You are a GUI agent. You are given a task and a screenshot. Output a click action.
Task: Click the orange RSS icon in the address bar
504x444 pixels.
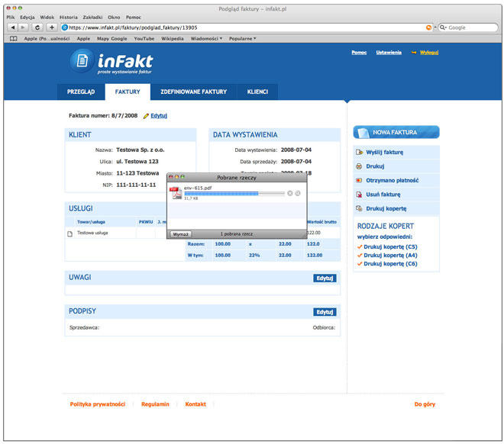(x=428, y=27)
